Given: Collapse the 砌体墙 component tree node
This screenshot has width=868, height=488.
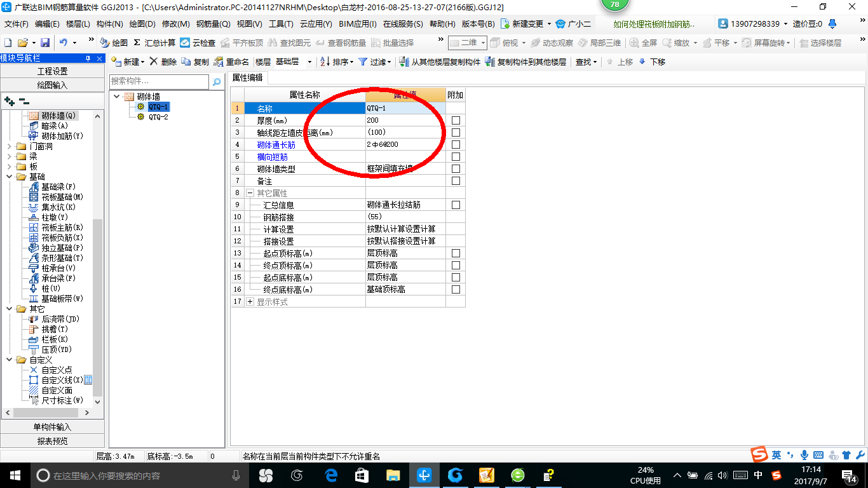Looking at the screenshot, I should [x=117, y=97].
